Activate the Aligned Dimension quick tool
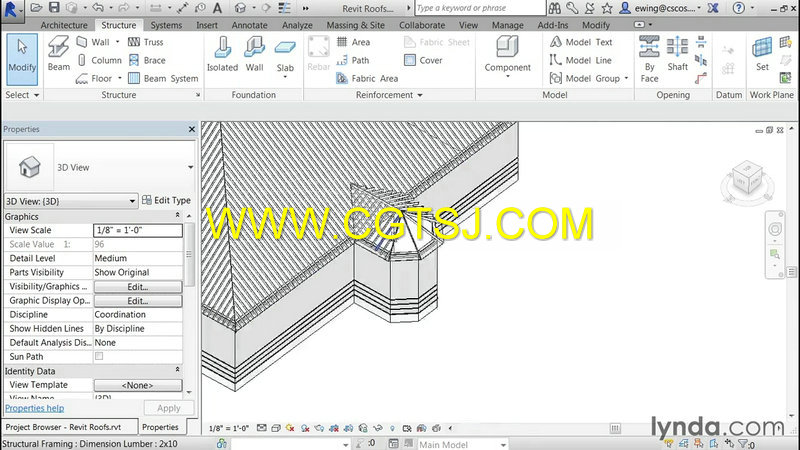Viewport: 800px width, 450px height. pos(182,8)
